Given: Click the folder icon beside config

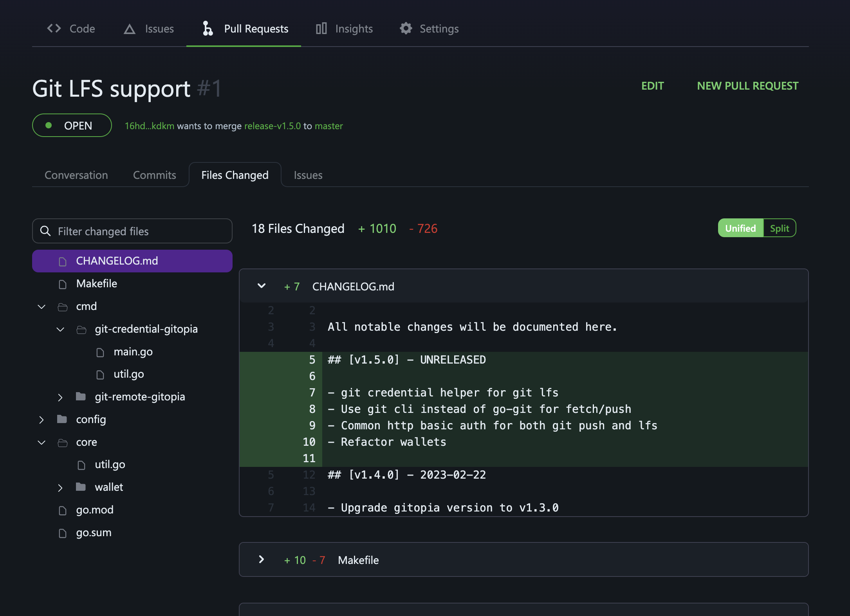Looking at the screenshot, I should 62,419.
